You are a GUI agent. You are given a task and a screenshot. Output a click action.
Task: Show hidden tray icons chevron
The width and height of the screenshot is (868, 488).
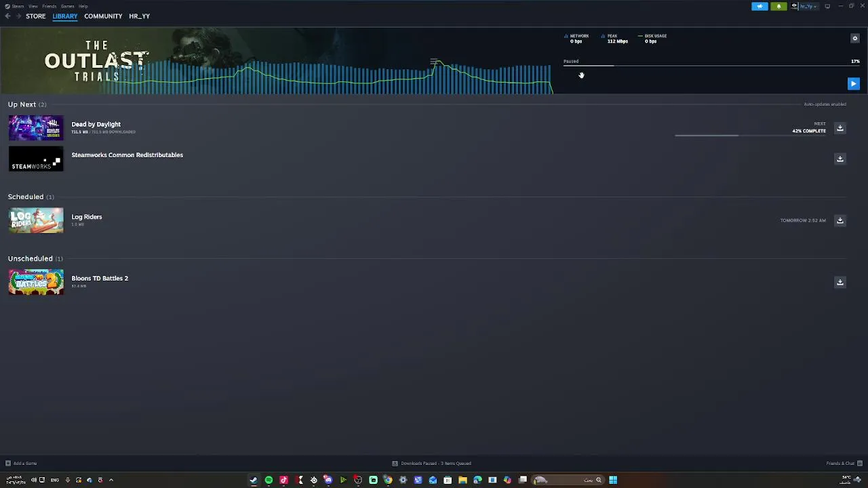(111, 480)
